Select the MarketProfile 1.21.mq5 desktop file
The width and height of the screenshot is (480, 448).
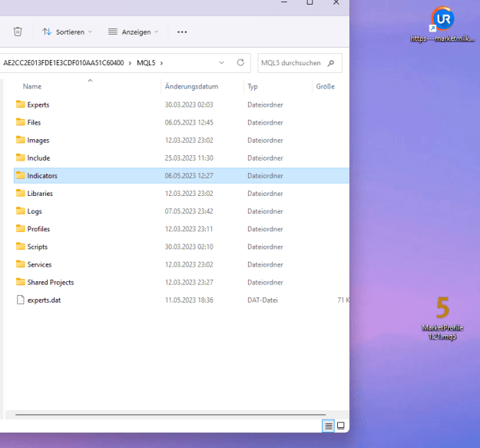442,318
